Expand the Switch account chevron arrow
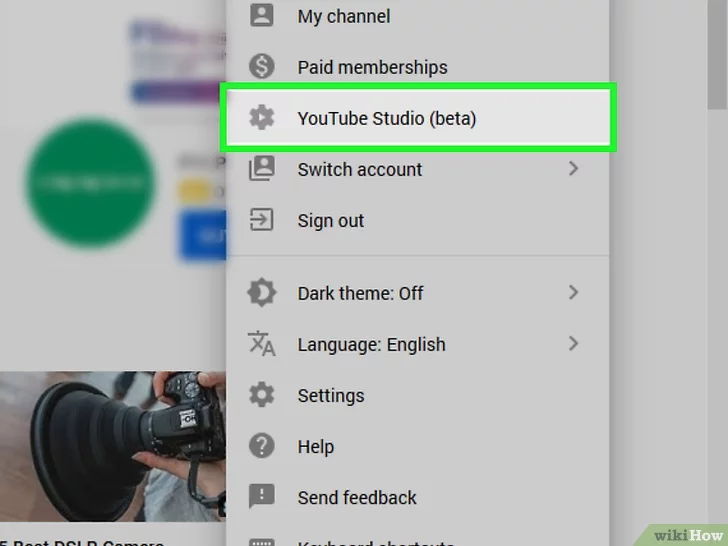 click(573, 169)
